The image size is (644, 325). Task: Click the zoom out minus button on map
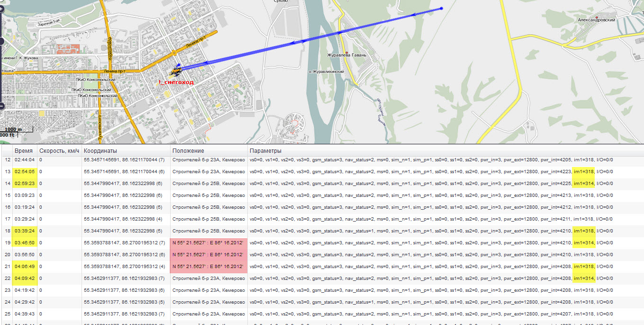pos(1,106)
